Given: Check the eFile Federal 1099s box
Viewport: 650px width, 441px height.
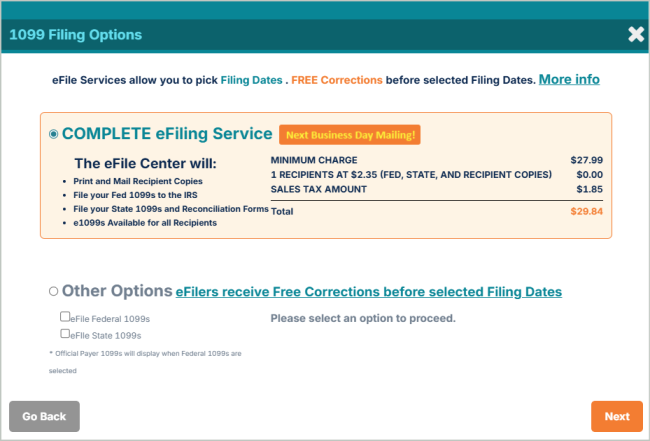Looking at the screenshot, I should [66, 317].
